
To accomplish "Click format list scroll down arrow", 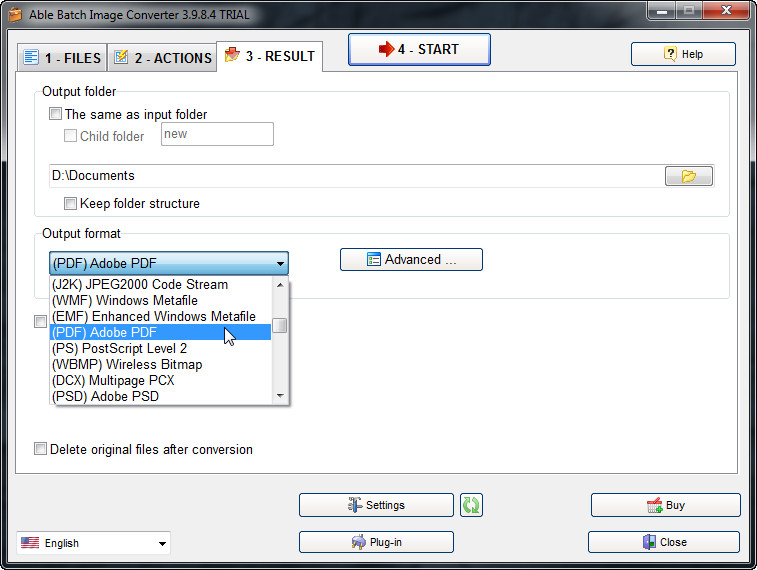I will [280, 396].
